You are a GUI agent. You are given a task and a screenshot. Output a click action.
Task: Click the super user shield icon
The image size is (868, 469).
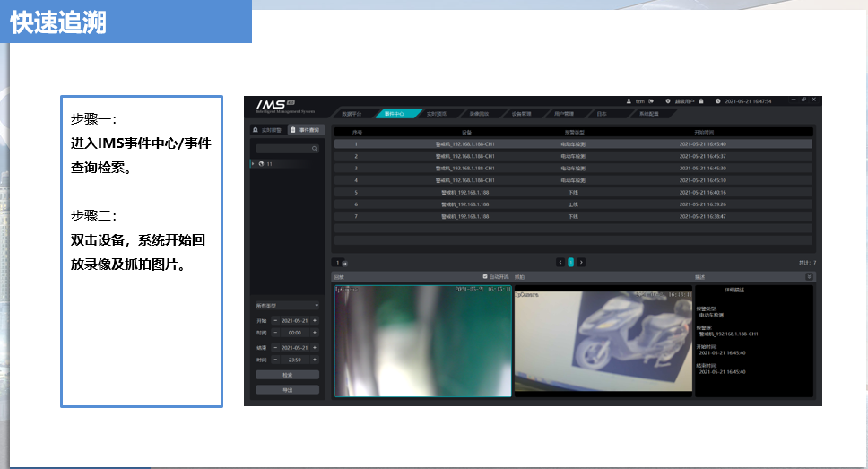[x=669, y=101]
